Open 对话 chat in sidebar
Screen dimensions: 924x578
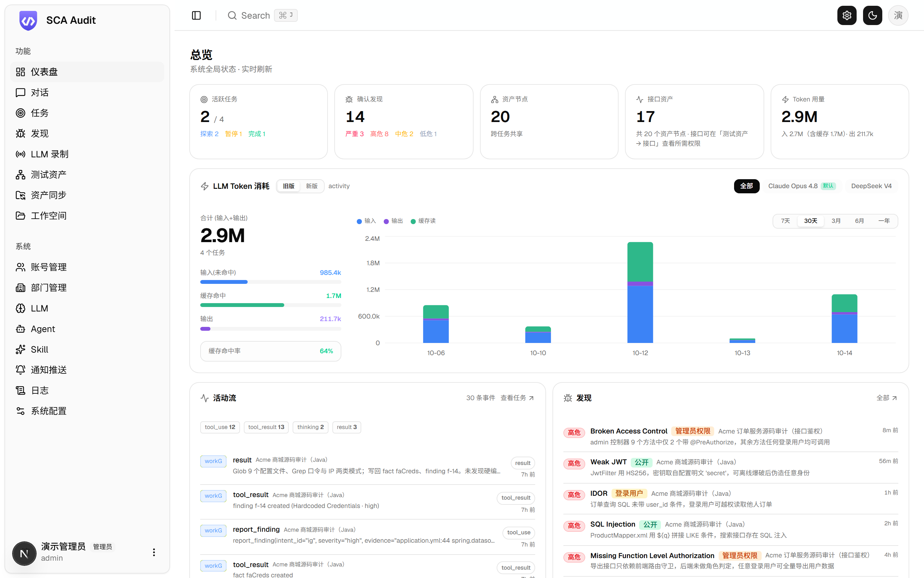pyautogui.click(x=87, y=92)
